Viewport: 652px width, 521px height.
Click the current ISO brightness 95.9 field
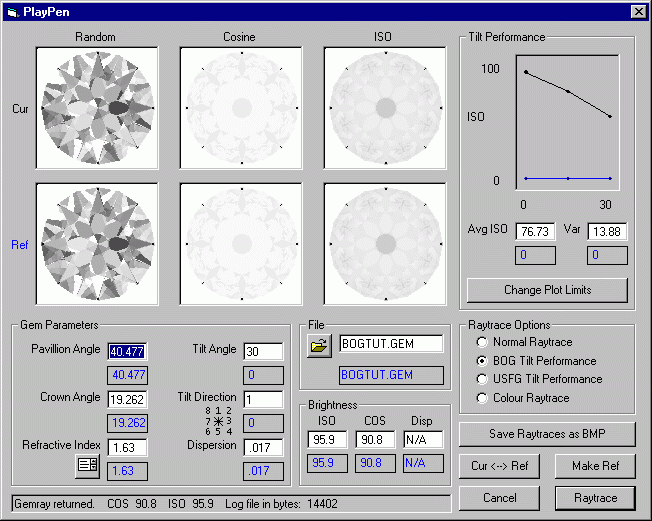click(x=327, y=440)
